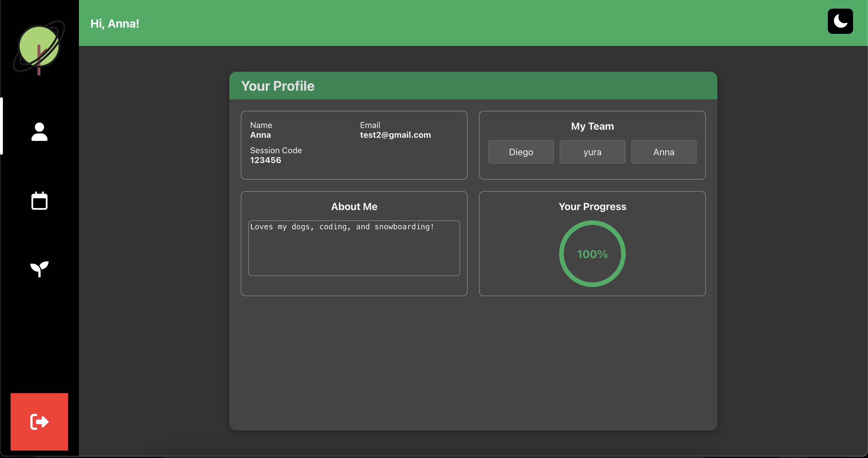868x458 pixels.
Task: Click the email test2@gmail.com
Action: 395,135
